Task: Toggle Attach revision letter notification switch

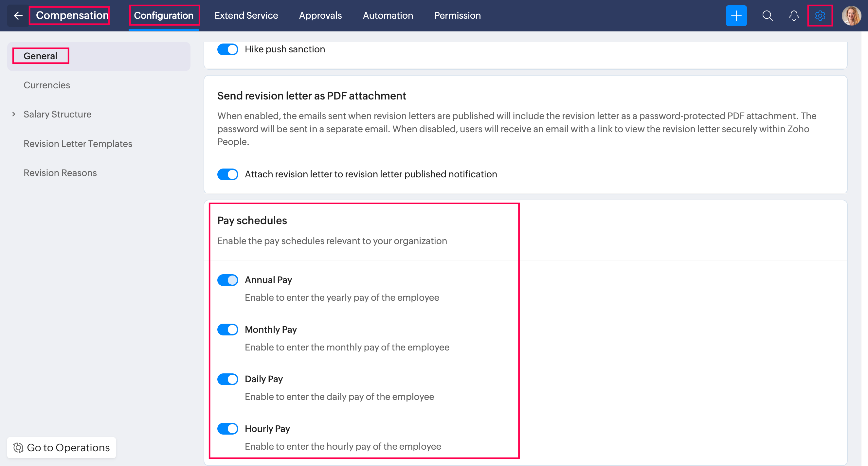Action: 227,174
